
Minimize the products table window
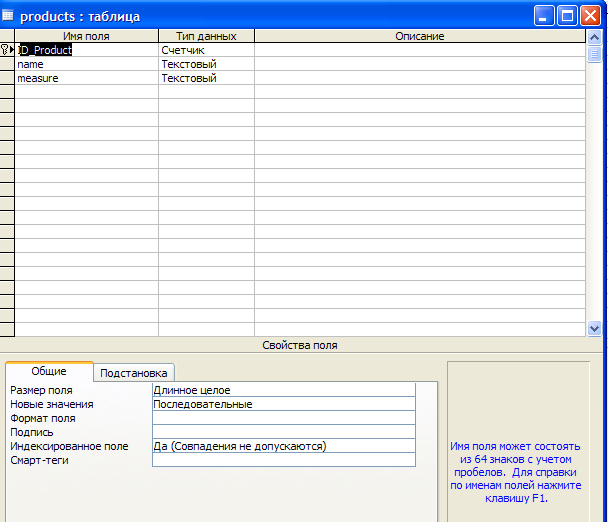[544, 16]
